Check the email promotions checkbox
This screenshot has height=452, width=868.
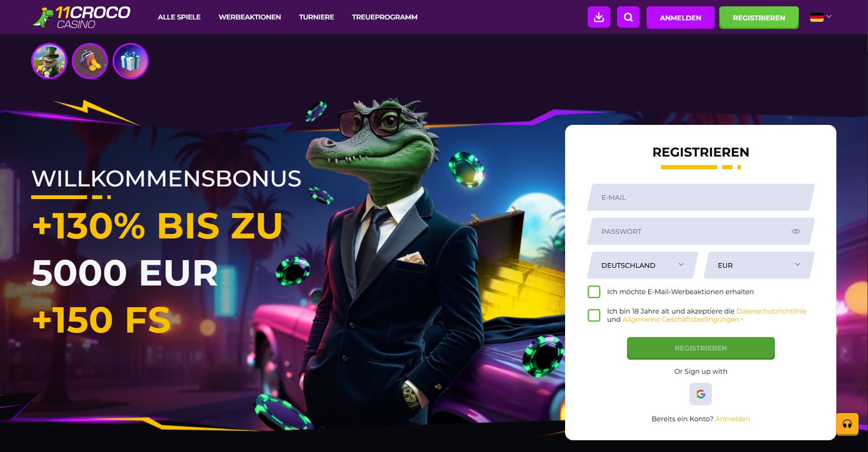coord(594,292)
